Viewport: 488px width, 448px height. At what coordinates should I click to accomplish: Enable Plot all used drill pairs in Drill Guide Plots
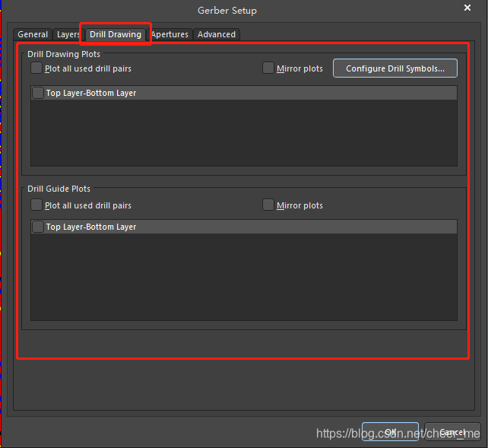[36, 205]
